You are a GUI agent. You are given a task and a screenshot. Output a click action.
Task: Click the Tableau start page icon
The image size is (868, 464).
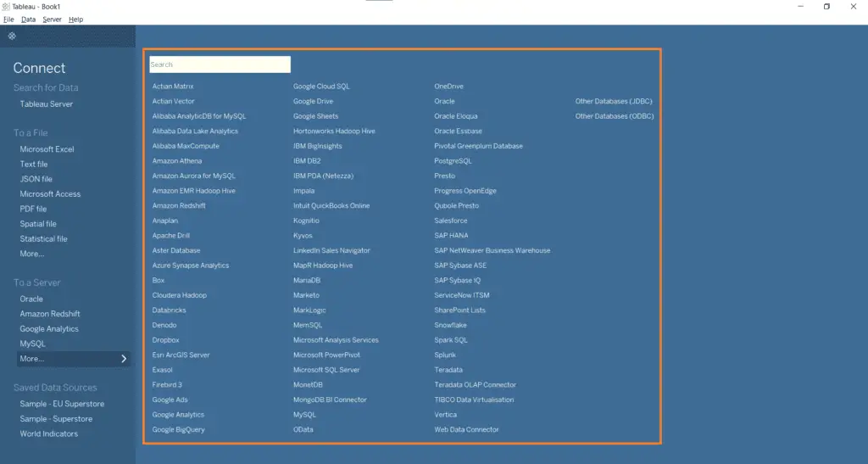click(x=12, y=36)
